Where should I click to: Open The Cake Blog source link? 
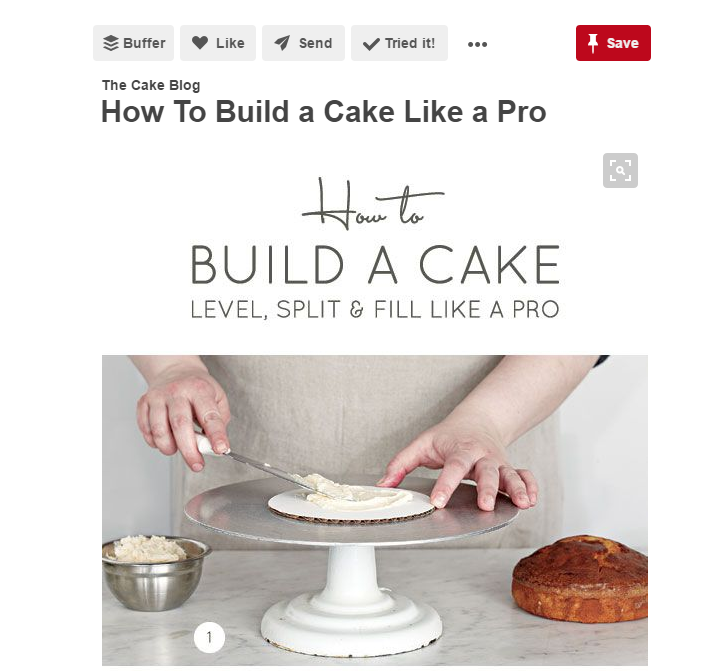(x=151, y=85)
